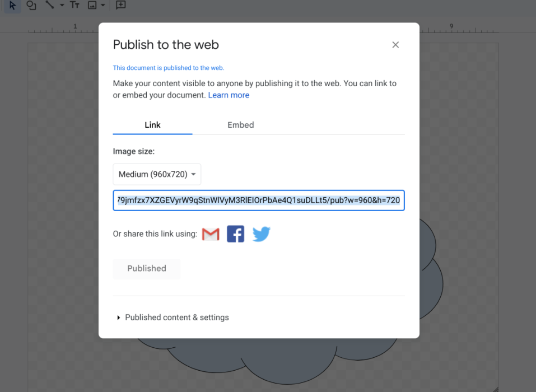Viewport: 536px width, 392px height.
Task: Click the Insert image icon
Action: (93, 6)
